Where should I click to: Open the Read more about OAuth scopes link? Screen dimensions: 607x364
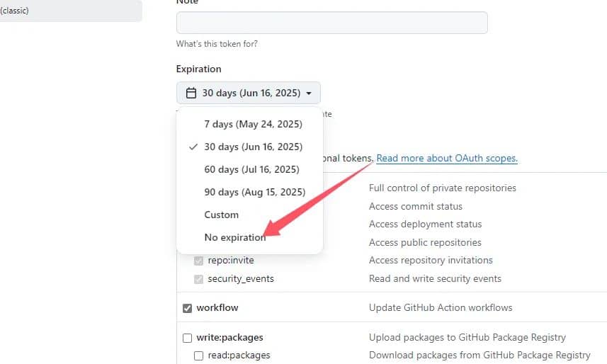(x=447, y=159)
